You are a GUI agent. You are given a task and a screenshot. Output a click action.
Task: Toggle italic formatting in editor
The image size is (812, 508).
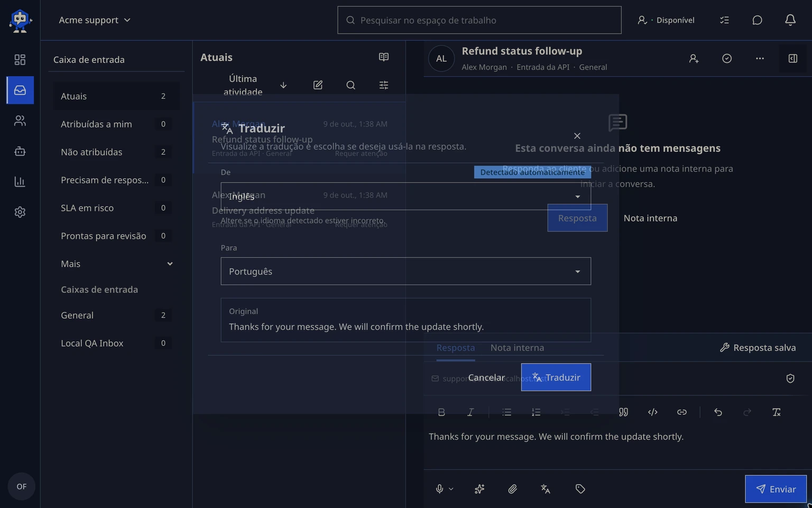pyautogui.click(x=470, y=412)
